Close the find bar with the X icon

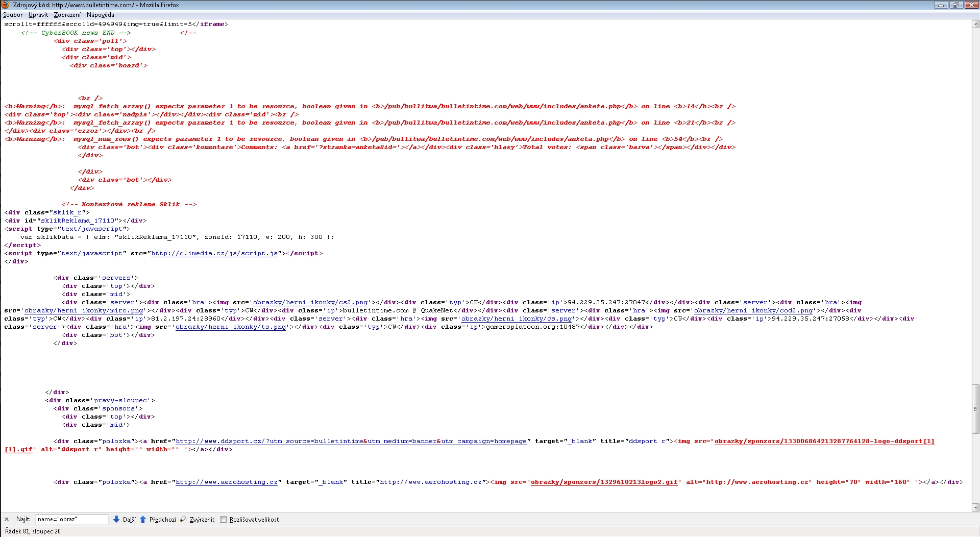7,519
